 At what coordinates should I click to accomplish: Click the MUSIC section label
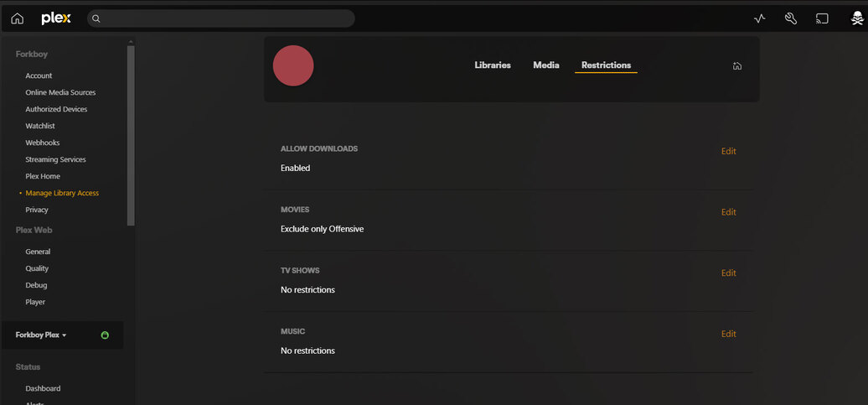tap(293, 331)
